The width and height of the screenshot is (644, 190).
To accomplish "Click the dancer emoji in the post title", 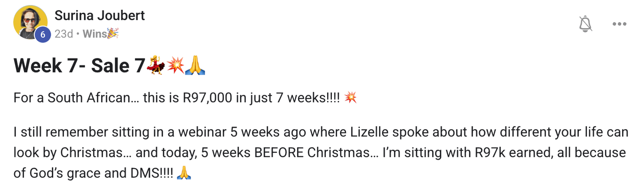I will 155,66.
